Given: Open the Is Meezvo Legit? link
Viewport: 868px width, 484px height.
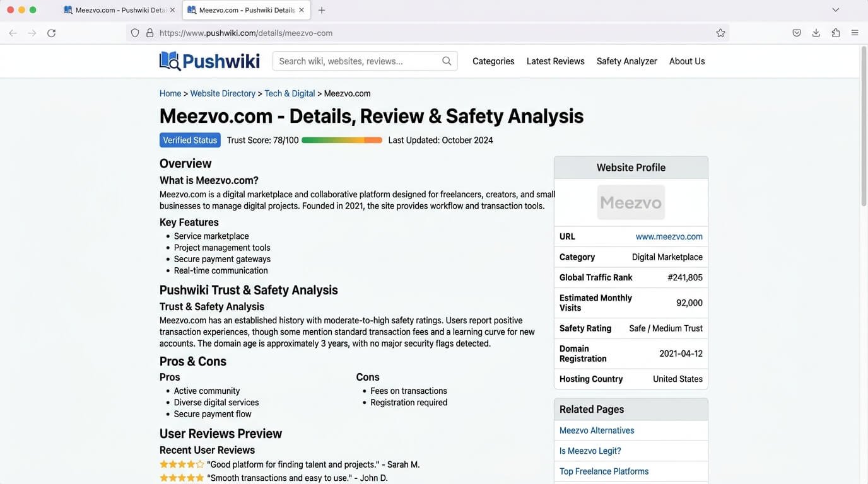Looking at the screenshot, I should pyautogui.click(x=590, y=451).
